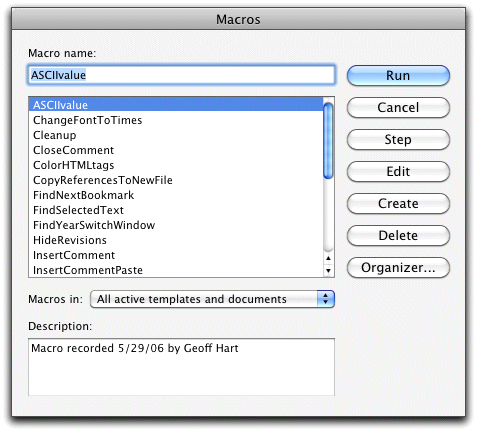
Task: Click the scroll up arrow in macro list
Action: pos(328,258)
